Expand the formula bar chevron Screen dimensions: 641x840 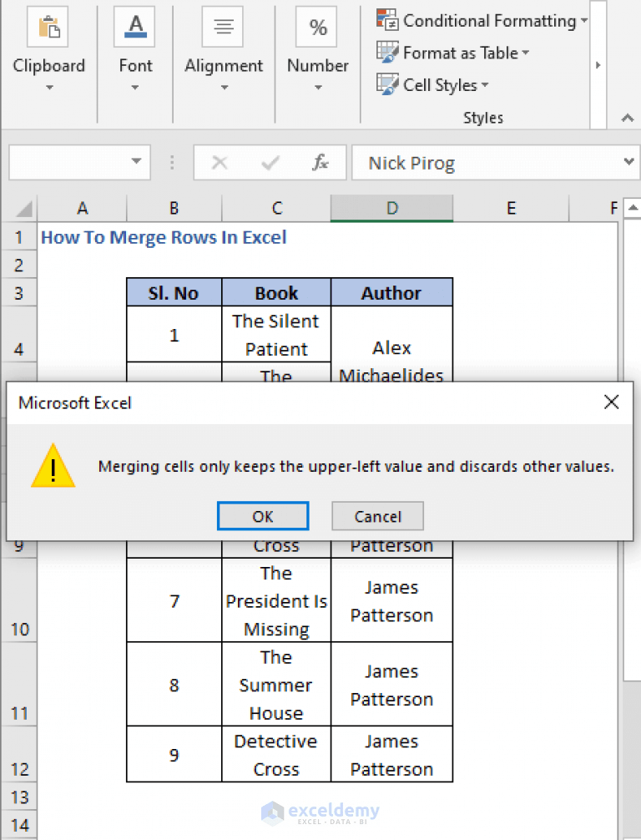(x=628, y=160)
